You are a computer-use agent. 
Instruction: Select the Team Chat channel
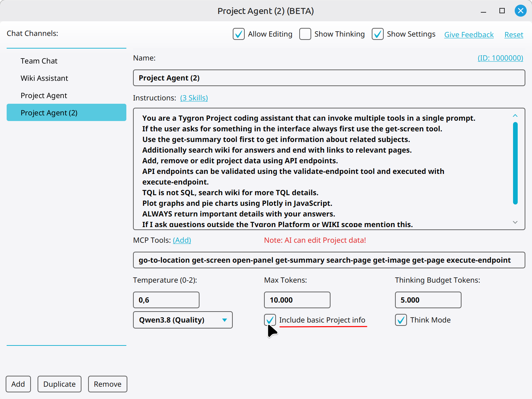66,61
